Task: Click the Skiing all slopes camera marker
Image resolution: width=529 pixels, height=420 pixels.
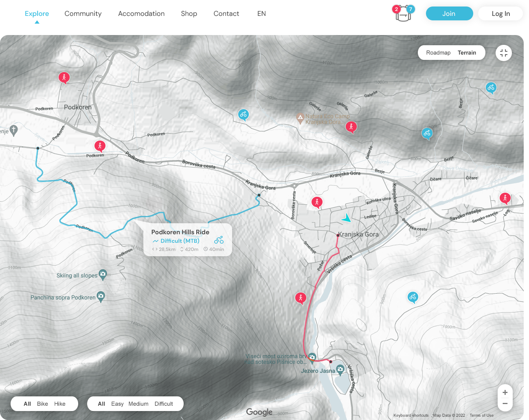Action: (x=103, y=274)
